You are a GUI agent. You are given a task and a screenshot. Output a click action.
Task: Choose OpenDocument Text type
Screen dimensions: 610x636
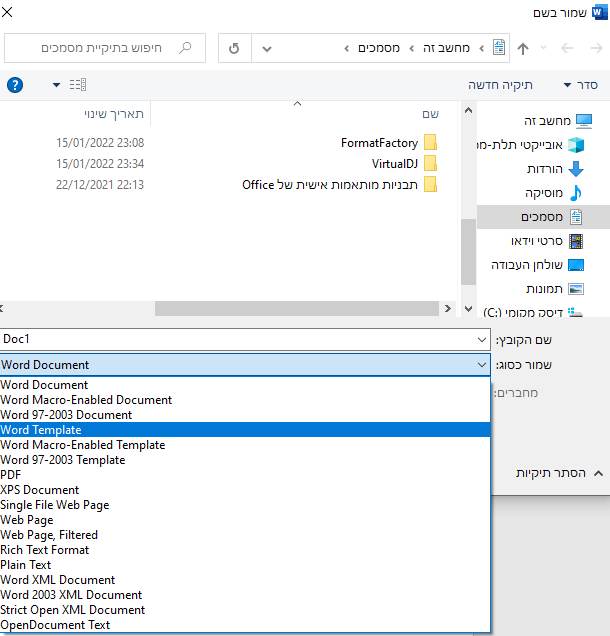245,625
